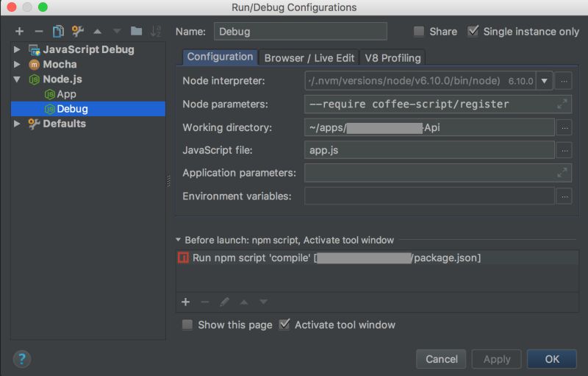Browse for working directory
Screen dimensions: 588x376
tap(564, 128)
